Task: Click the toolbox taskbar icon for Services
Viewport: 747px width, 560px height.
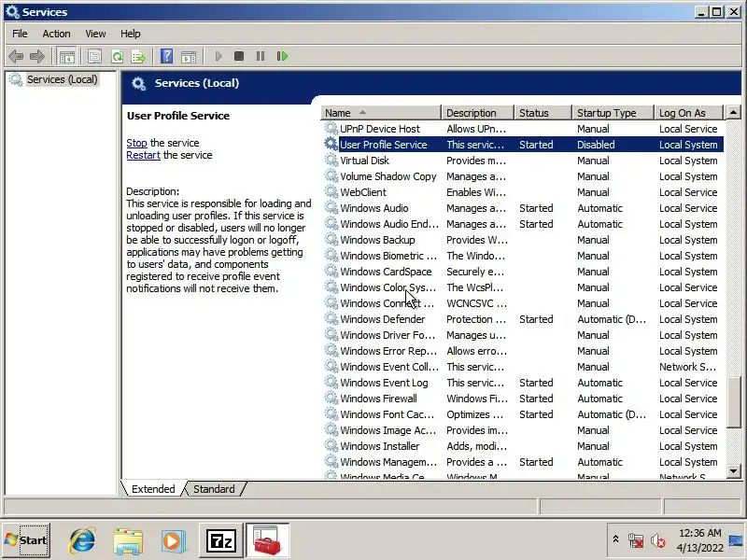Action: pyautogui.click(x=267, y=540)
